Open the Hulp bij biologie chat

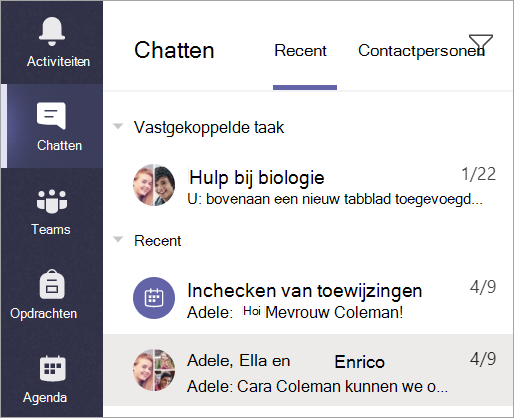coord(308,185)
